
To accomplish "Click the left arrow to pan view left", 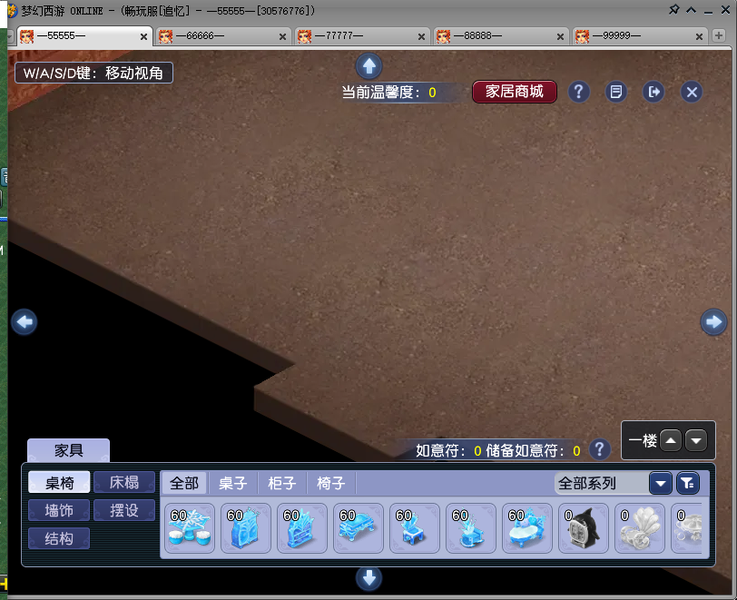I will (24, 322).
